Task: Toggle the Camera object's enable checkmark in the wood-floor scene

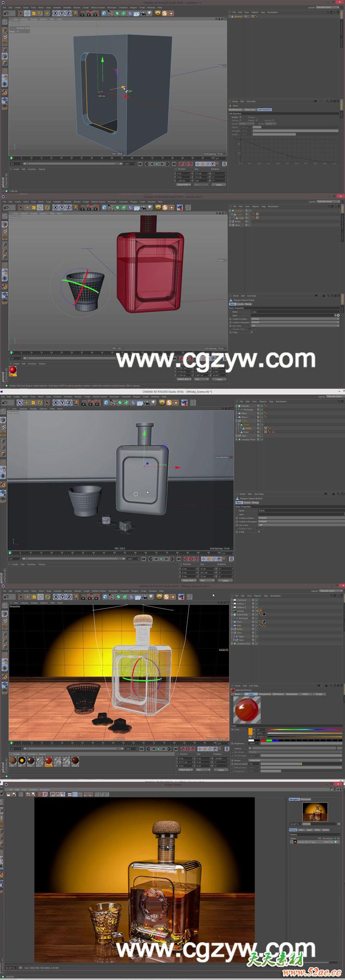Action: coord(257,611)
